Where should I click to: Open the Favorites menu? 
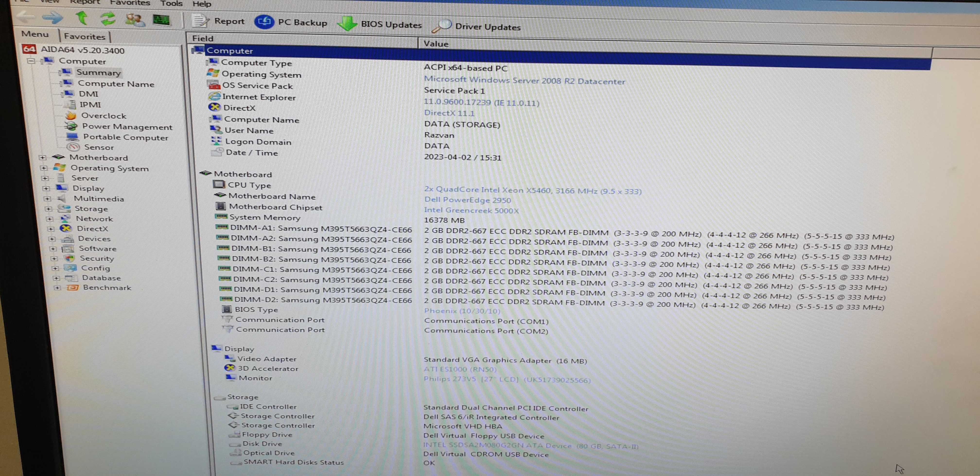pos(130,3)
